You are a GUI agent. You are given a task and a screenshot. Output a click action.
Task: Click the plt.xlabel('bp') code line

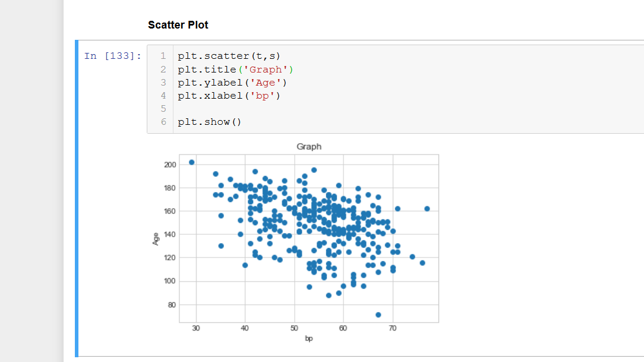tap(229, 95)
